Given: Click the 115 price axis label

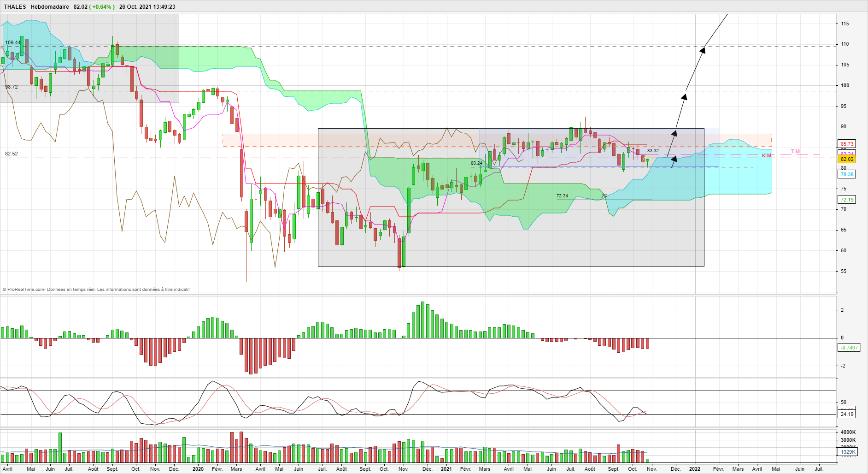Looking at the screenshot, I should (845, 24).
